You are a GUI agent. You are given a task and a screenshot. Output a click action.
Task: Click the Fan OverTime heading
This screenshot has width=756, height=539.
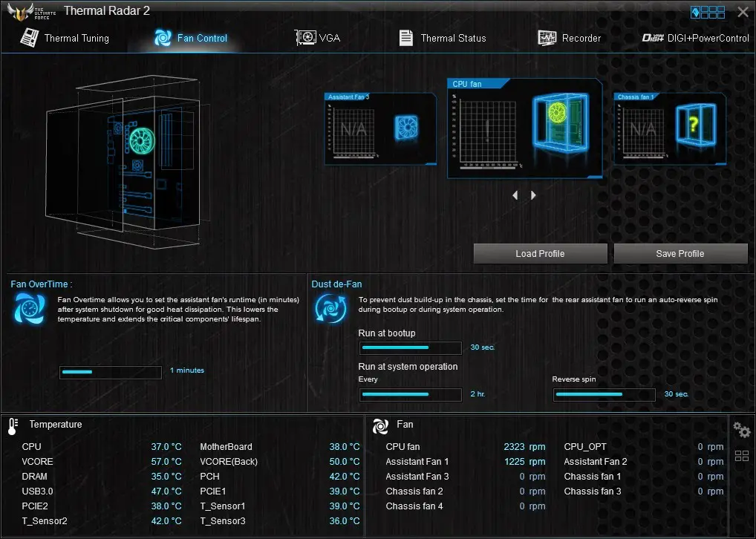42,284
